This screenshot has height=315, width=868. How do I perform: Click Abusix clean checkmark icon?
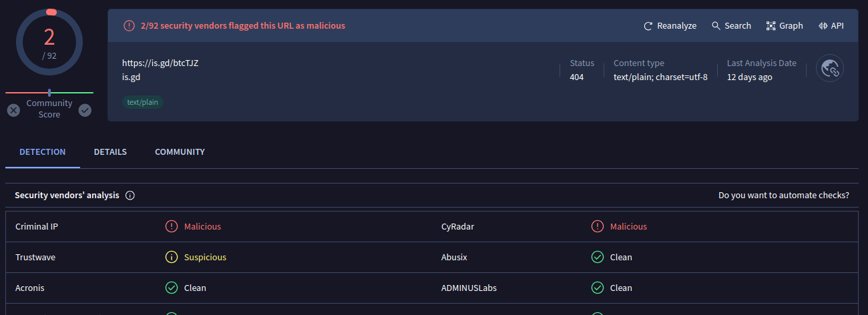pyautogui.click(x=598, y=257)
